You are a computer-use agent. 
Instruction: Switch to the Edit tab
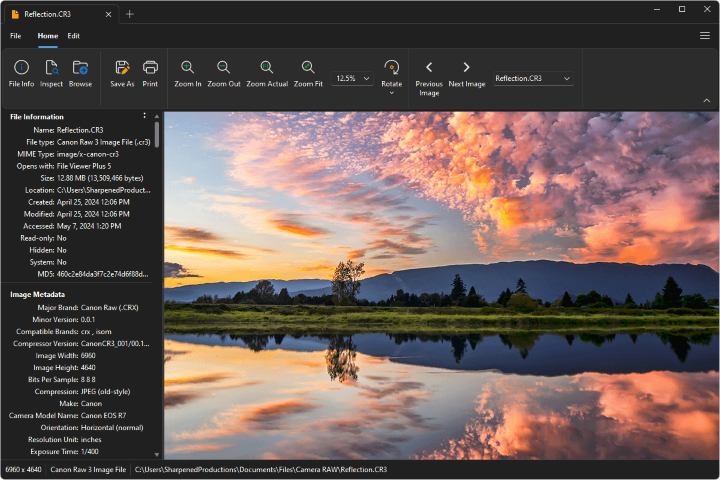point(74,36)
